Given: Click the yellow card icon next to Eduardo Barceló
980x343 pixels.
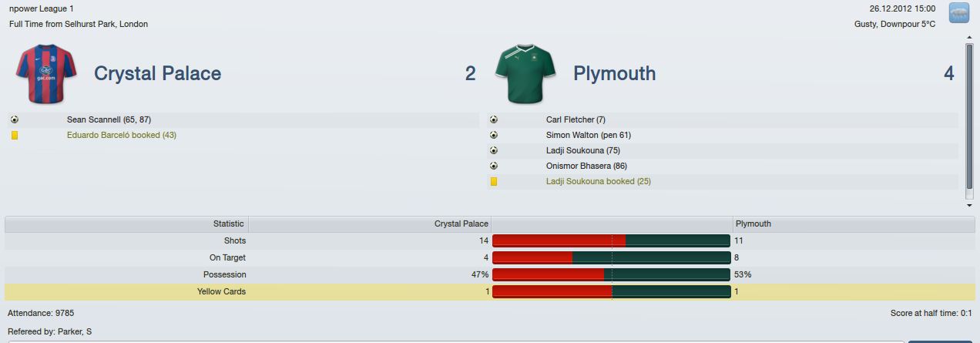Looking at the screenshot, I should pyautogui.click(x=15, y=135).
